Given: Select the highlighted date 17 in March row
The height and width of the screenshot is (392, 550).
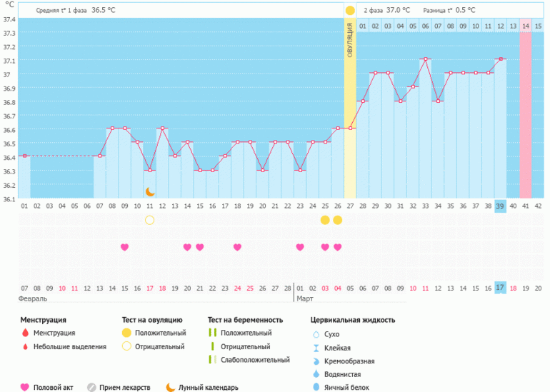Looking at the screenshot, I should pyautogui.click(x=500, y=287).
